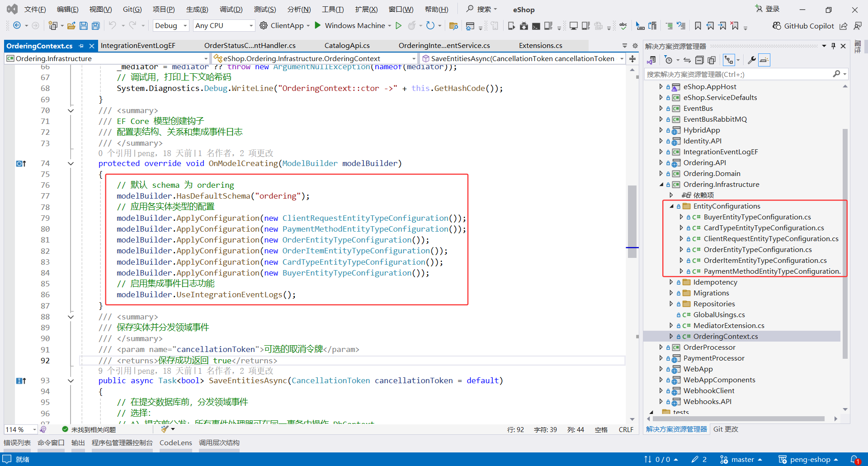Close the OrderingContext.cs tab
Screen dimensions: 868x466
(92, 46)
